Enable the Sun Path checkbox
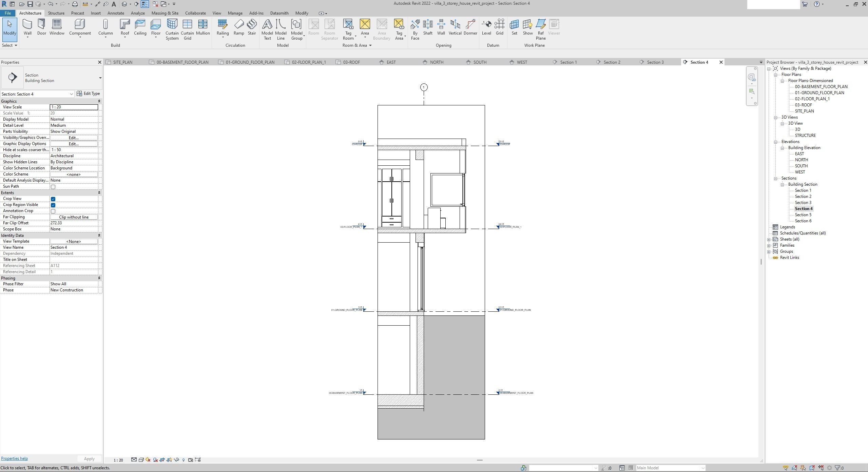868x472 pixels. 53,187
